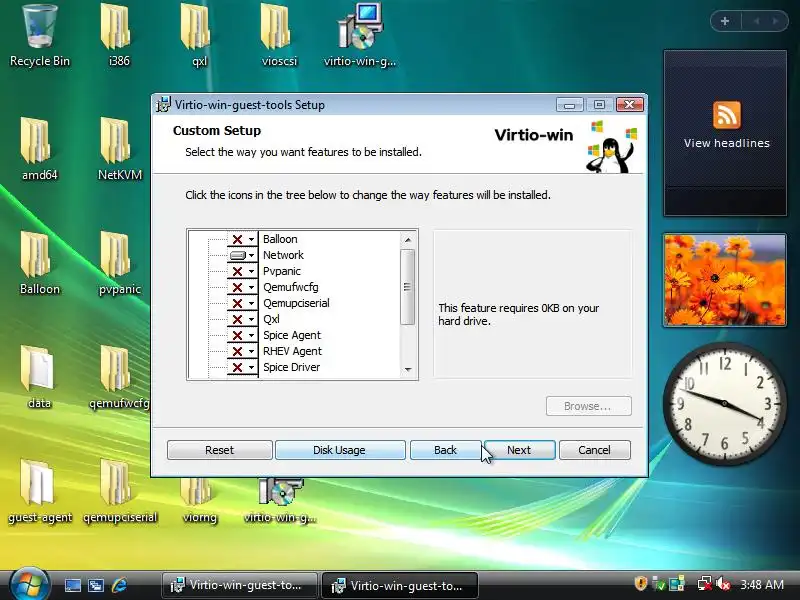
Task: Open the Network feature install dropdown
Action: 242,255
